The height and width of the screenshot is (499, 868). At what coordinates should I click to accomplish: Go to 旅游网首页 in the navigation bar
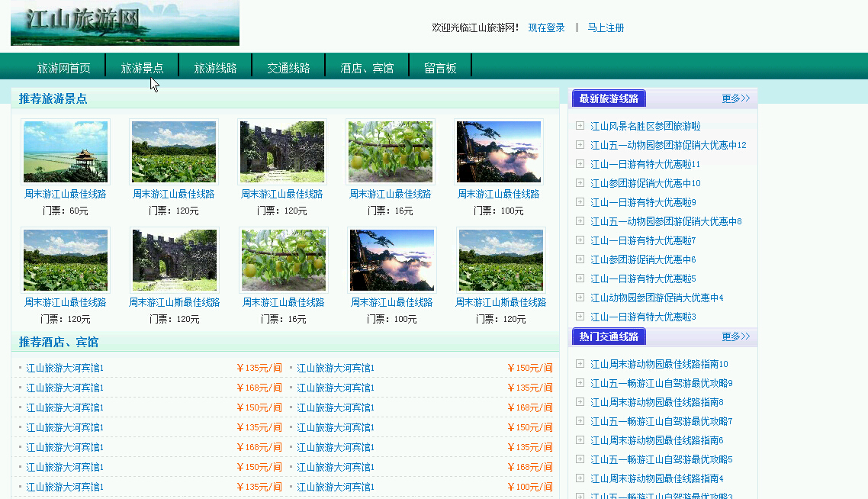click(x=63, y=68)
